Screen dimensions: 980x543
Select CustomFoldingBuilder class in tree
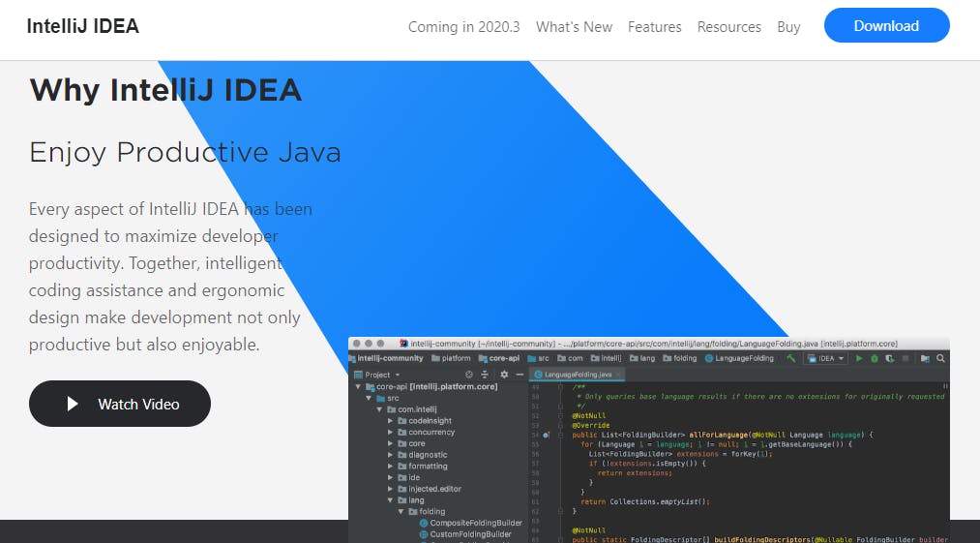(x=465, y=534)
